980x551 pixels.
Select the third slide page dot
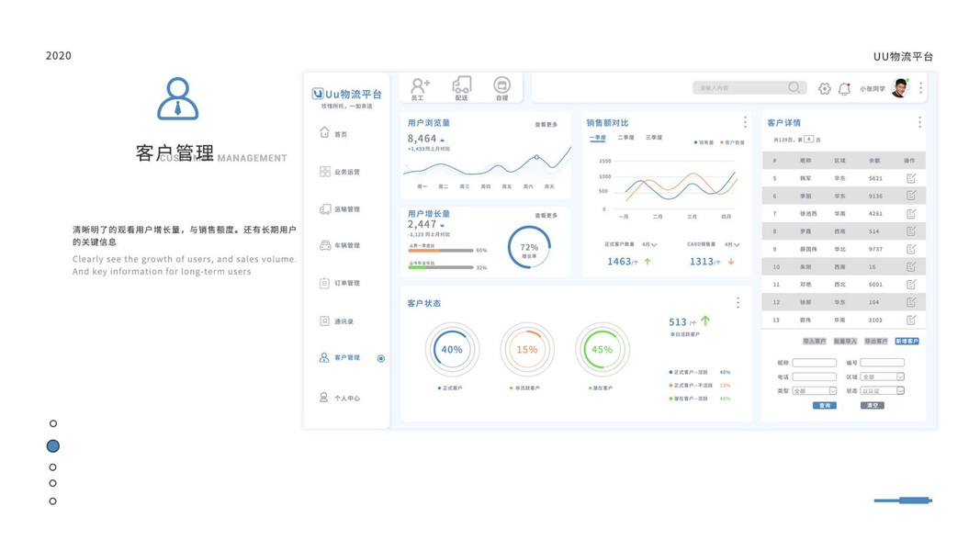coord(53,467)
